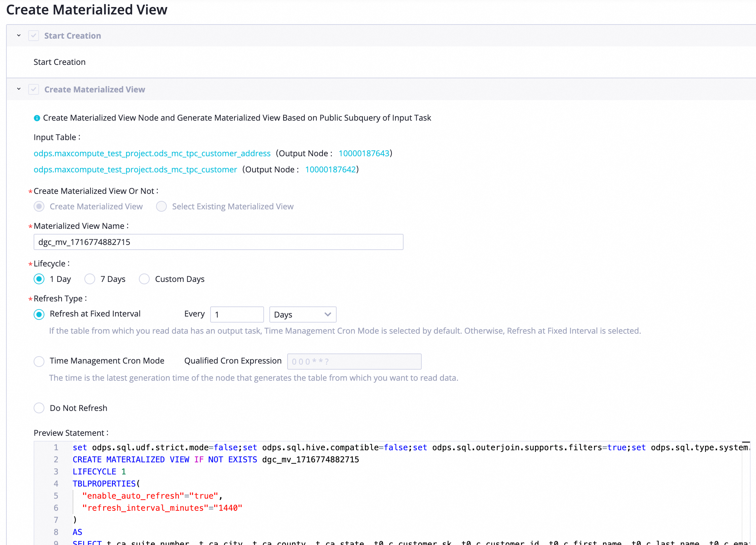Click the Every interval number field
Image resolution: width=756 pixels, height=545 pixels.
click(x=237, y=315)
